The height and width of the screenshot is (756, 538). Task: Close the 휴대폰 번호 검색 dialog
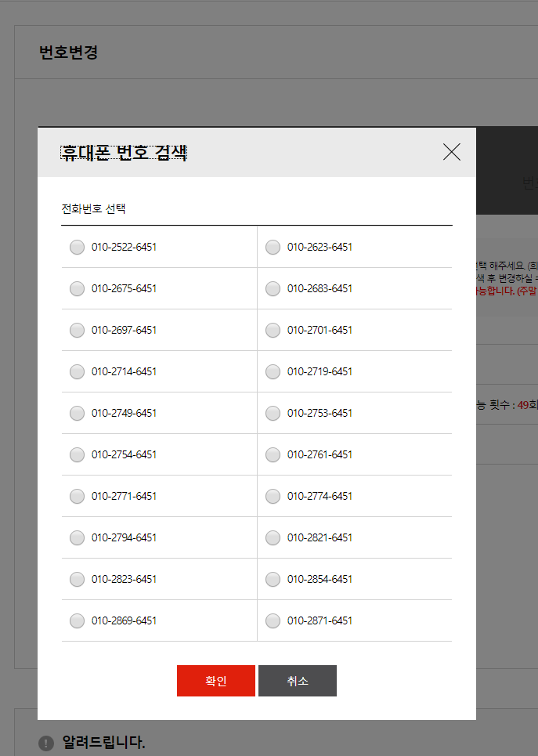tap(452, 152)
